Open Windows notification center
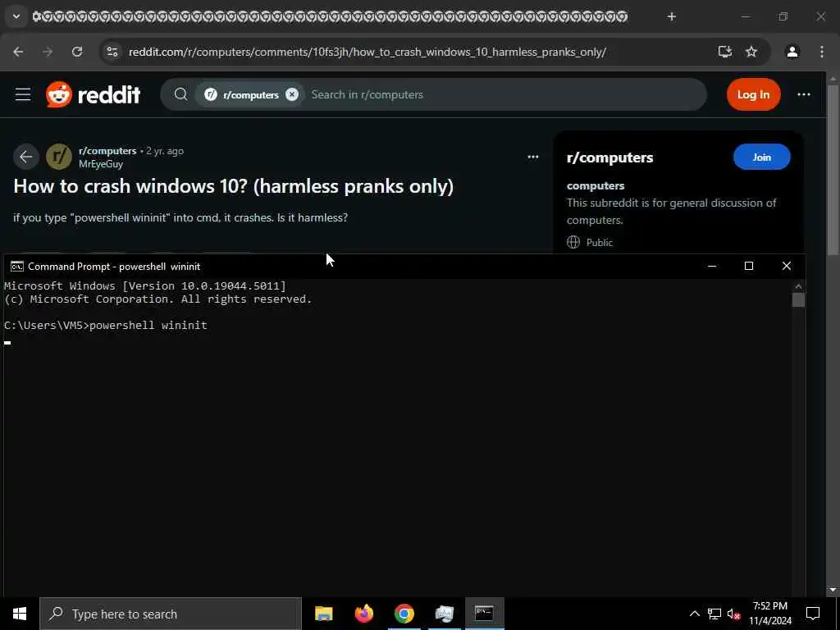 click(x=813, y=614)
